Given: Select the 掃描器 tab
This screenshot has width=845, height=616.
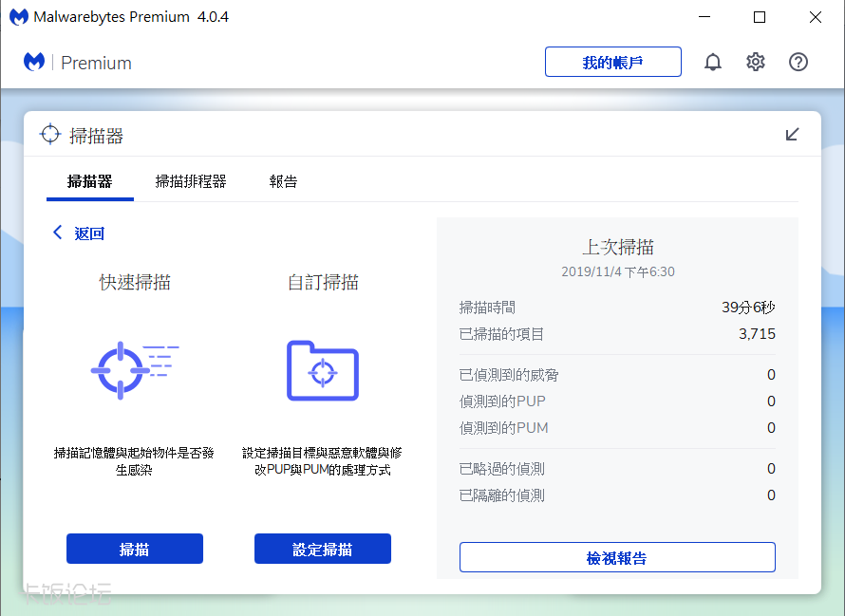Looking at the screenshot, I should (x=90, y=181).
